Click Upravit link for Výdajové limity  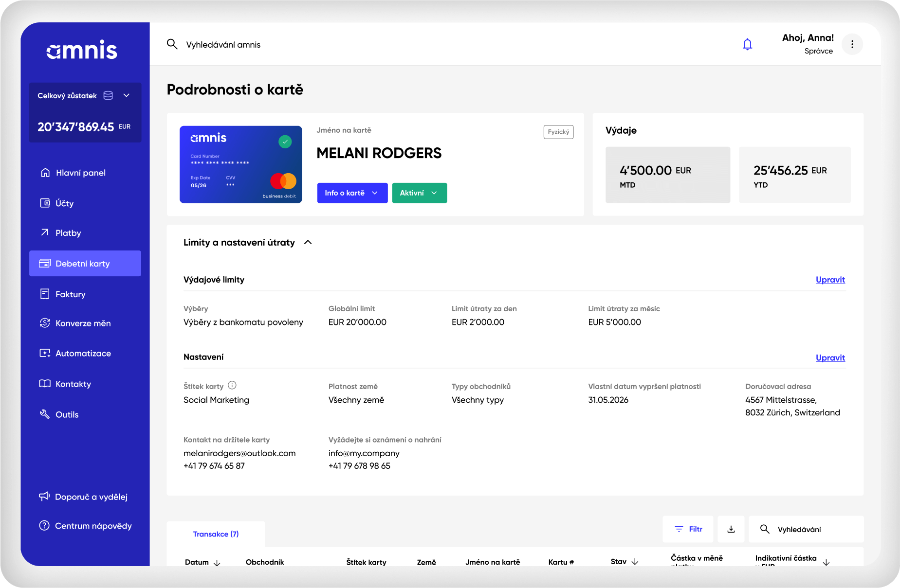click(x=830, y=280)
